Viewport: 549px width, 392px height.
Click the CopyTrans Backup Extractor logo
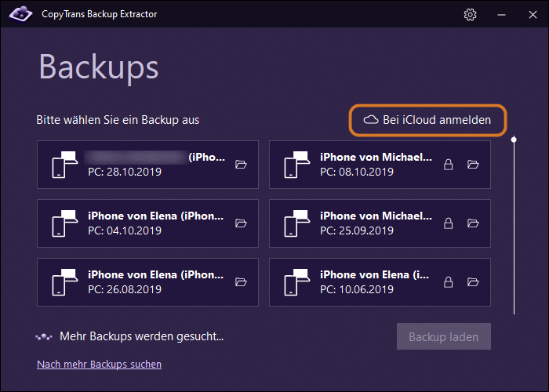coord(20,13)
